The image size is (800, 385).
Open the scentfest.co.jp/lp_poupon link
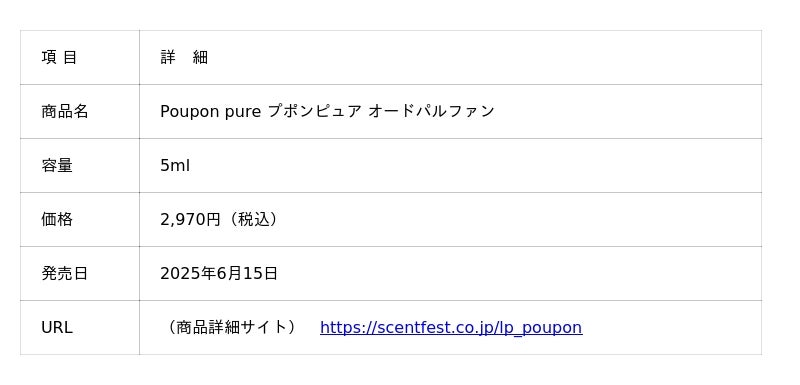click(451, 327)
